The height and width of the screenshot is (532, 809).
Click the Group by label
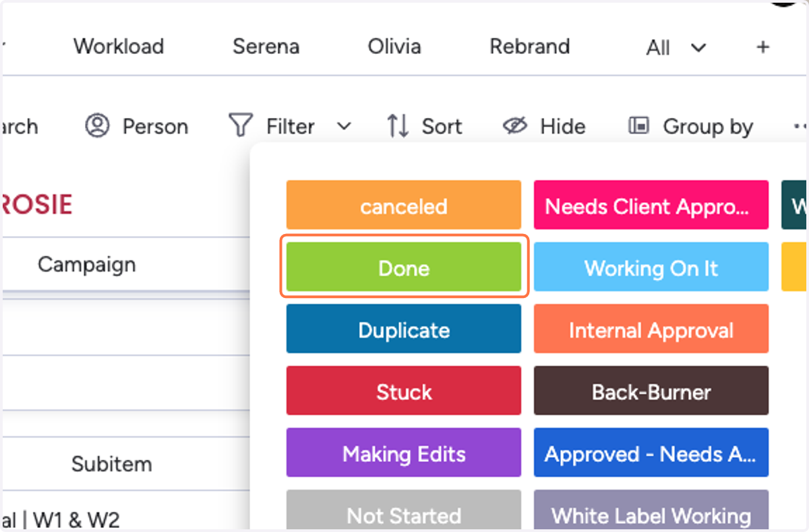708,127
